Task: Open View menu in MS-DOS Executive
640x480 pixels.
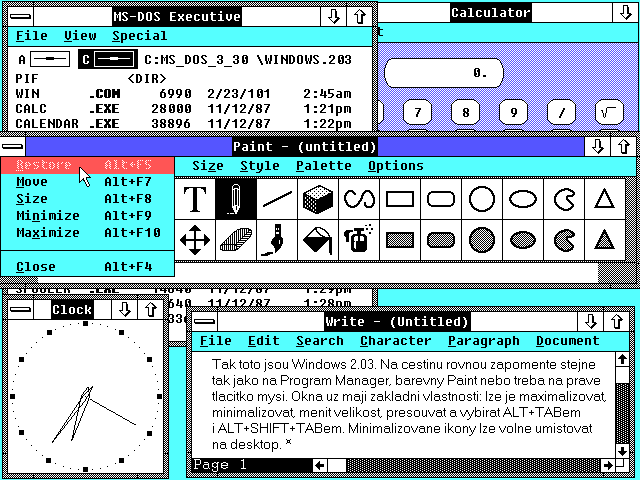Action: click(80, 36)
